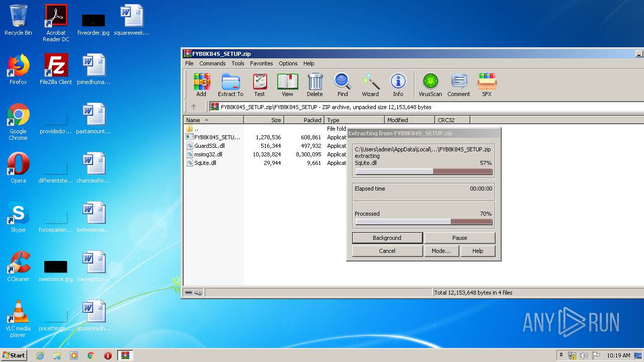Click the archive path address field
The width and height of the screenshot is (644, 362).
[426, 107]
